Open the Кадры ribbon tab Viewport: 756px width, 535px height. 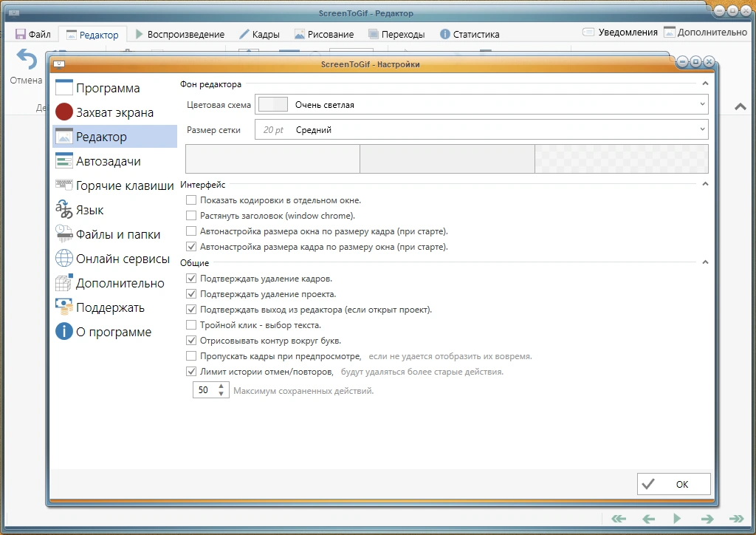(259, 34)
